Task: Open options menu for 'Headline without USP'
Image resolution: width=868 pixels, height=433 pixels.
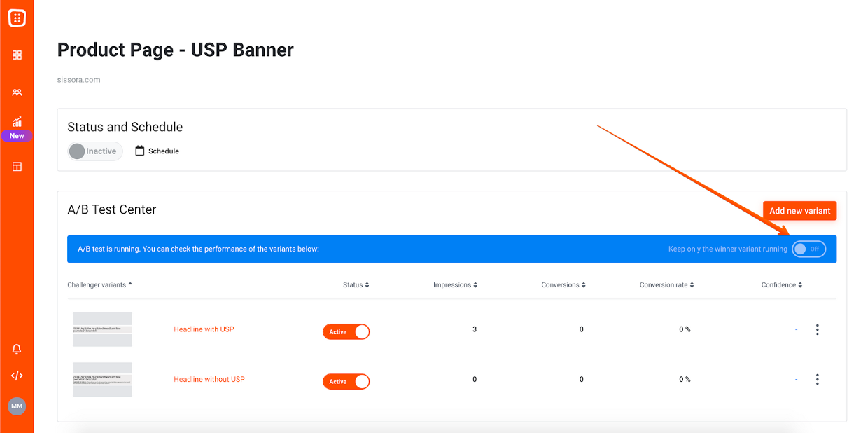Action: tap(818, 379)
